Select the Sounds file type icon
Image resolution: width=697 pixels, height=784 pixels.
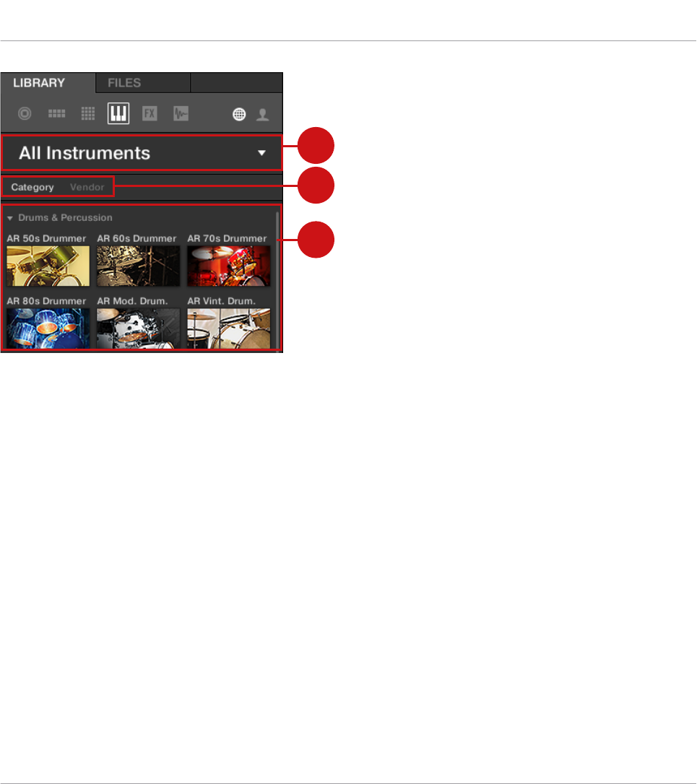pos(88,113)
